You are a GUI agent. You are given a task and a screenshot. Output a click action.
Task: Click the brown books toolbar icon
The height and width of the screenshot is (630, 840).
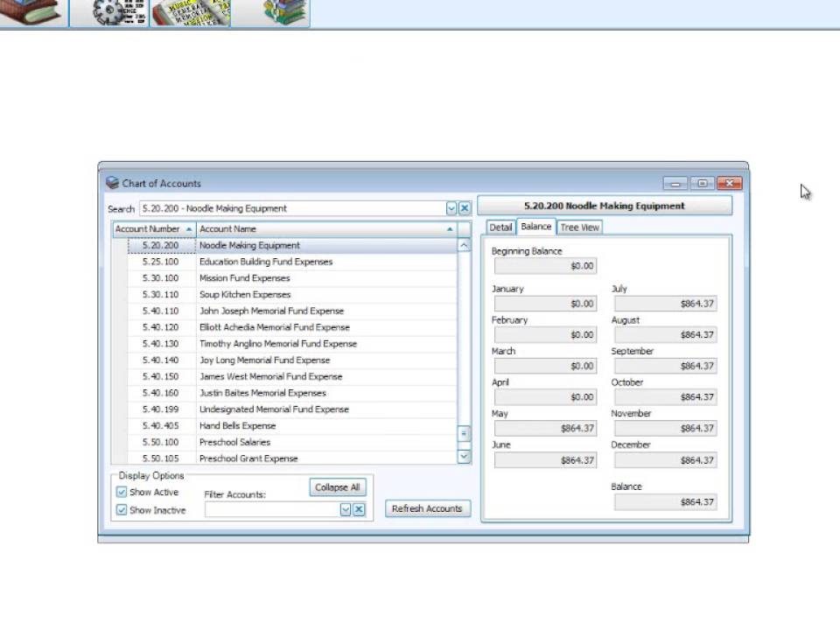[x=31, y=12]
